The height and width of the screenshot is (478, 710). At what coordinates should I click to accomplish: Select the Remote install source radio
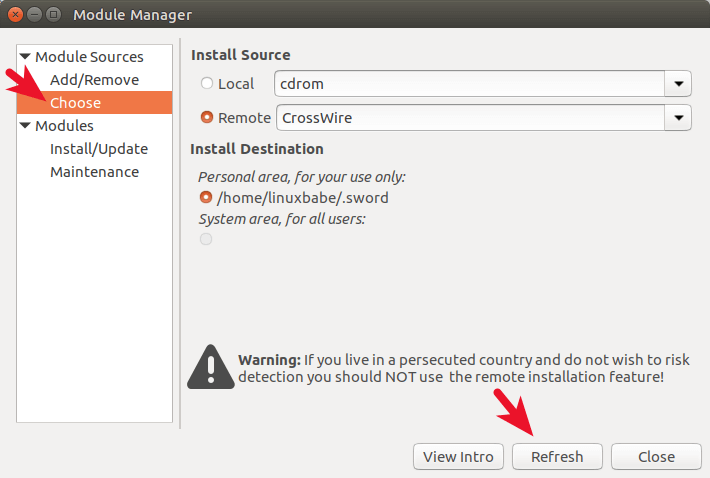[x=207, y=118]
